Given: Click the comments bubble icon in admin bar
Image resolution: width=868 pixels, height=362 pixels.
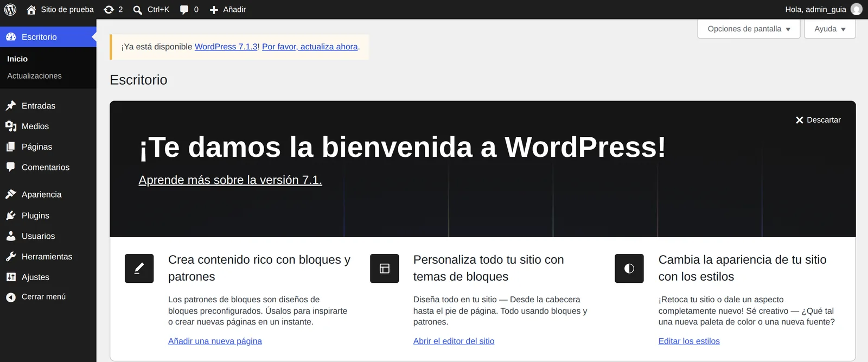Looking at the screenshot, I should [184, 10].
